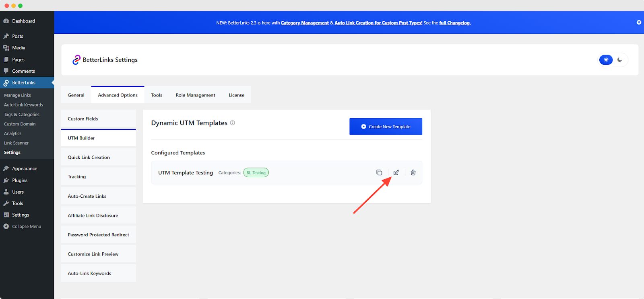
Task: Click the macOS yellow minimize window button
Action: point(14,6)
